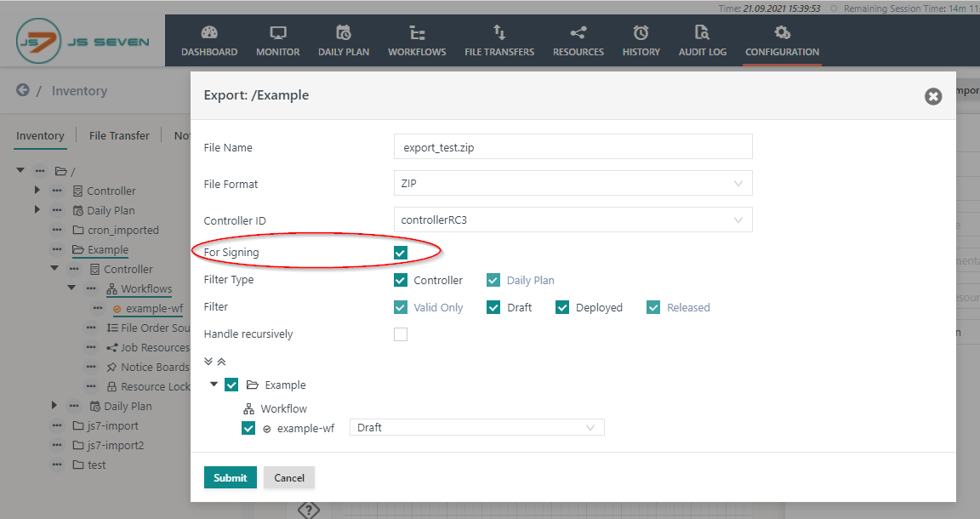Open the Daily Plan calendar icon in navbar

[x=343, y=32]
